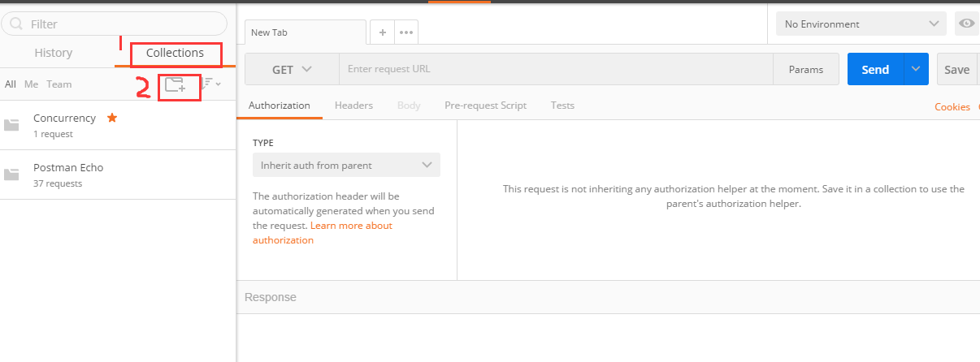The height and width of the screenshot is (362, 980).
Task: Open the GET method dropdown
Action: tap(292, 70)
